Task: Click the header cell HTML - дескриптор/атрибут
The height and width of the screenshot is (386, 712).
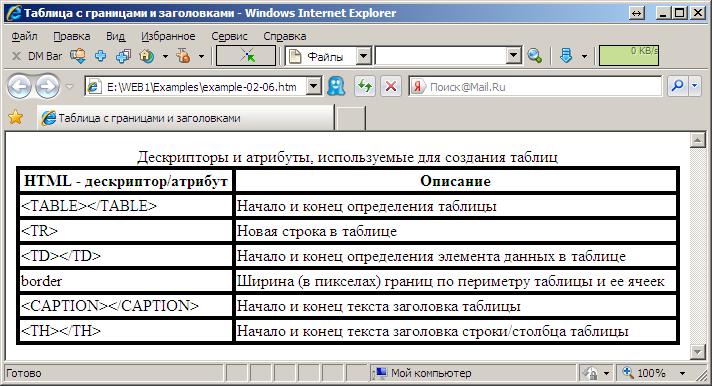Action: tap(126, 181)
